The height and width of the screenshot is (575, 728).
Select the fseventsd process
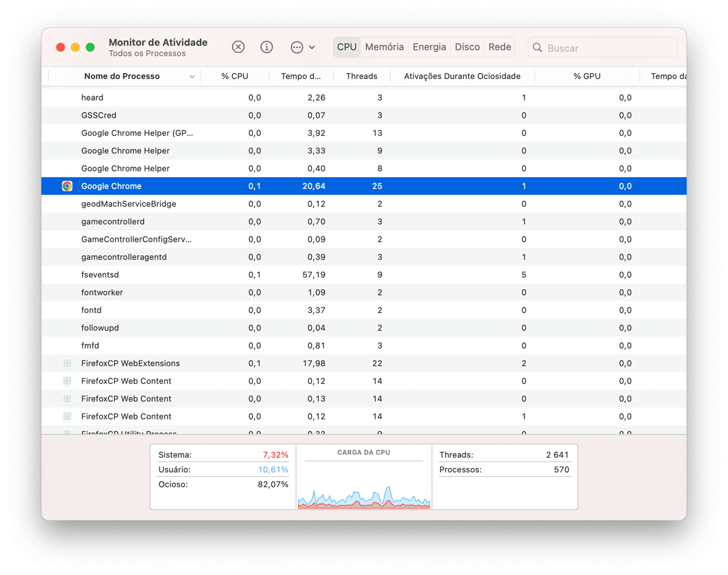[364, 275]
